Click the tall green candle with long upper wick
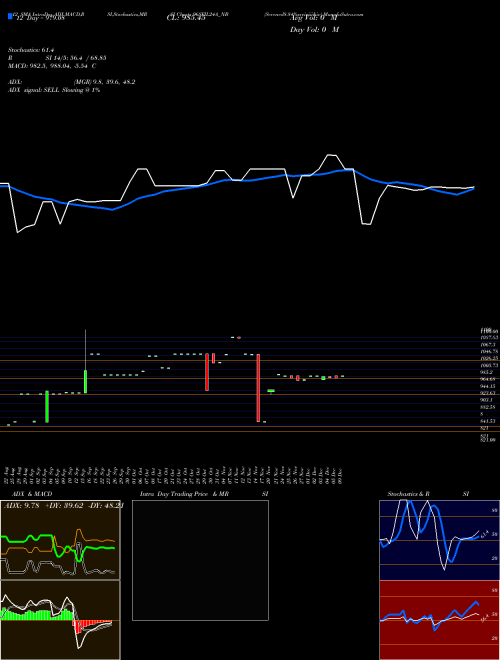500x660 pixels. click(x=85, y=362)
